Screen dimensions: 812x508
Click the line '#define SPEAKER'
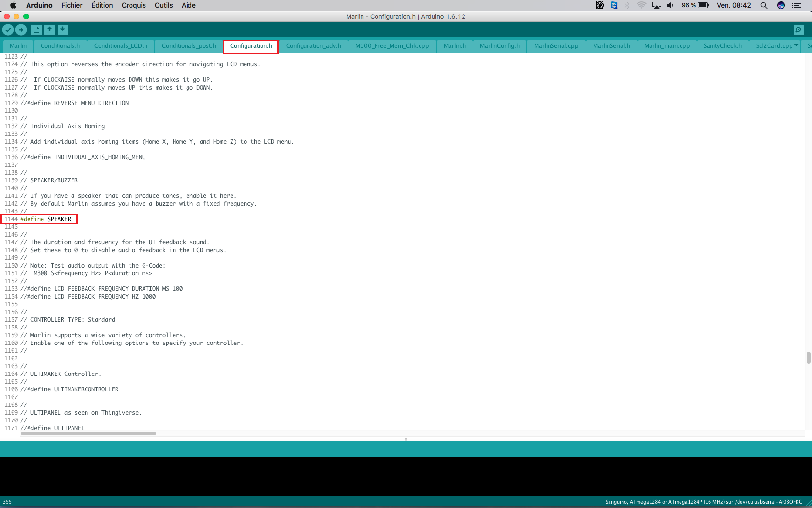tap(46, 219)
